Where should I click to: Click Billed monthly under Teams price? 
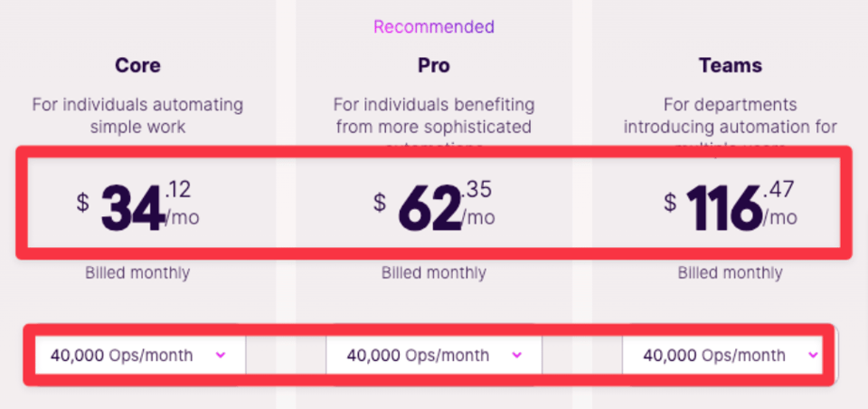731,272
